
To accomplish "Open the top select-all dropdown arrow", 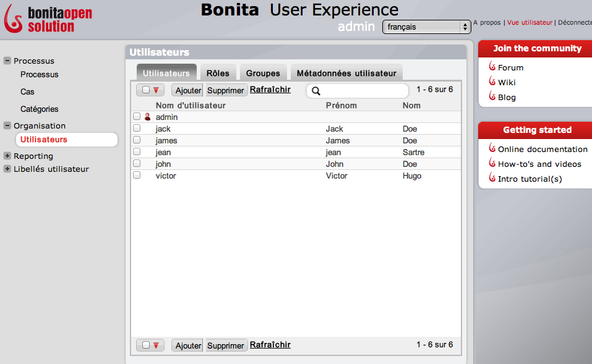I will (156, 90).
